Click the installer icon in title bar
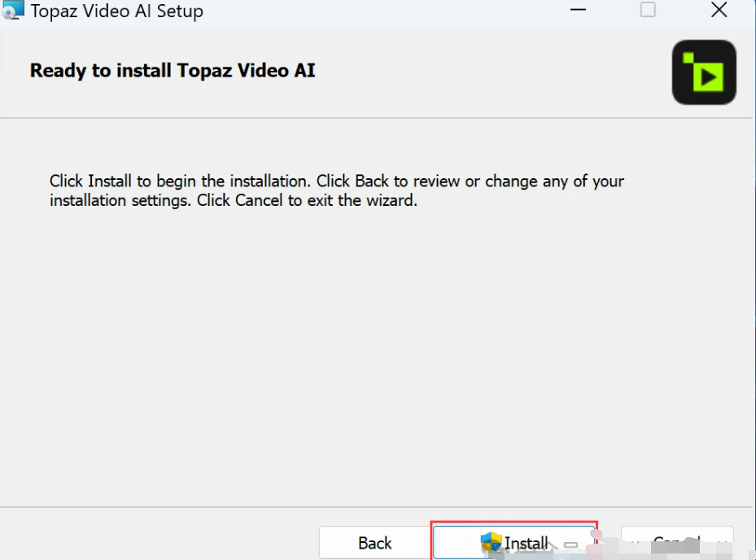This screenshot has width=756, height=560. (x=14, y=11)
